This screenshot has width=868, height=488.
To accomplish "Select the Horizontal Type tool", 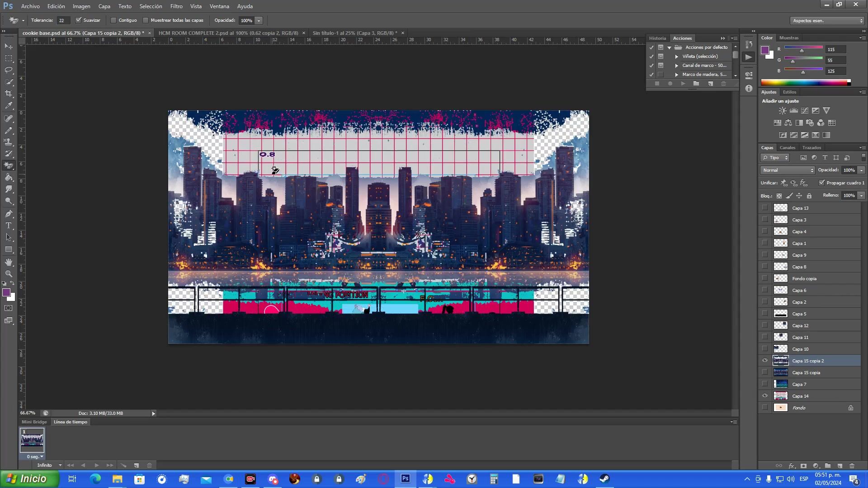I will [x=9, y=225].
